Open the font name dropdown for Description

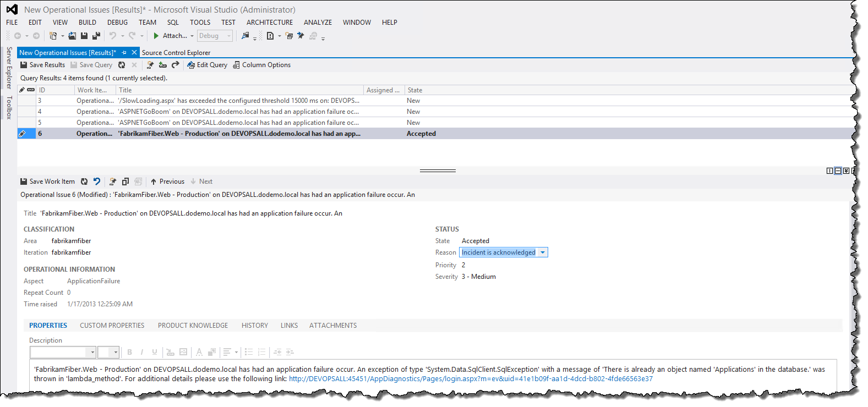click(x=91, y=352)
